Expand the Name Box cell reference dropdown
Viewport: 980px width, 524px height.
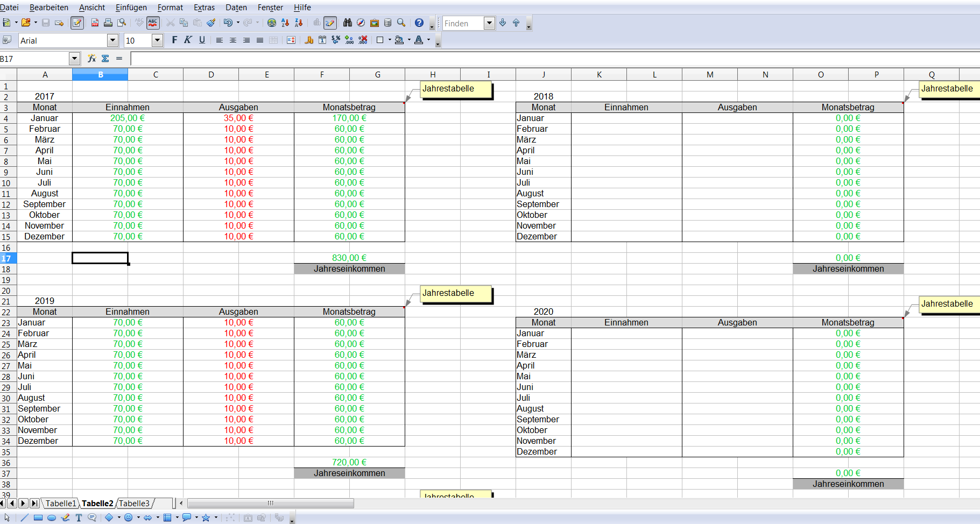coord(74,59)
